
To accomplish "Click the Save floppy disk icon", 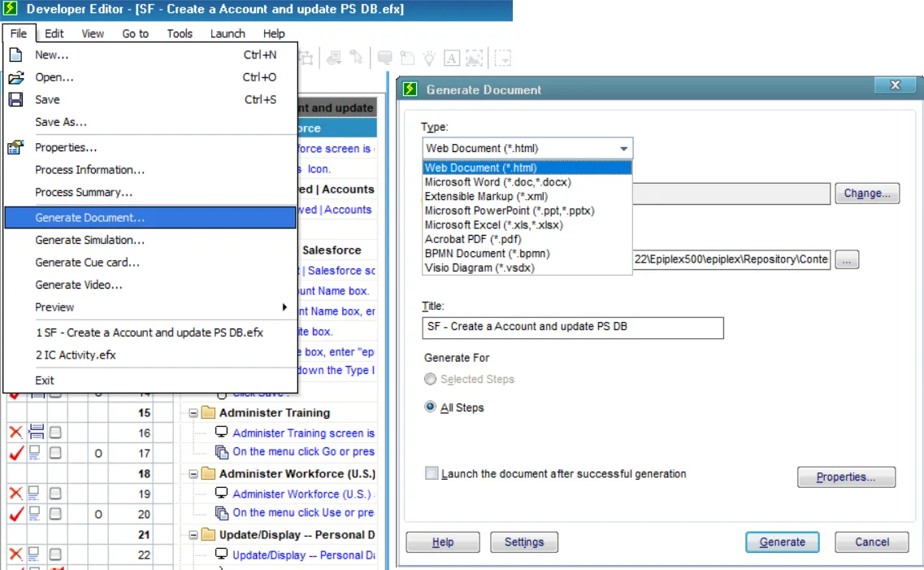I will (x=16, y=100).
